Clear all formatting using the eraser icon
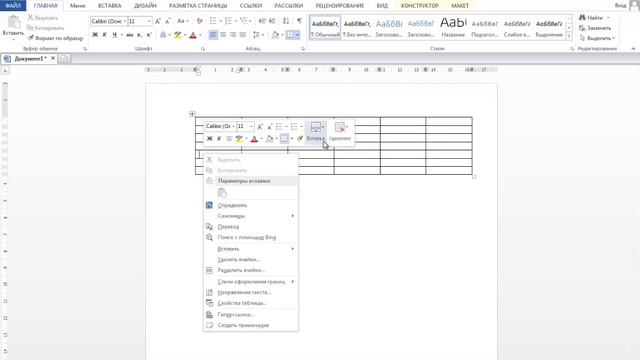This screenshot has height=360, width=640. coord(199,21)
